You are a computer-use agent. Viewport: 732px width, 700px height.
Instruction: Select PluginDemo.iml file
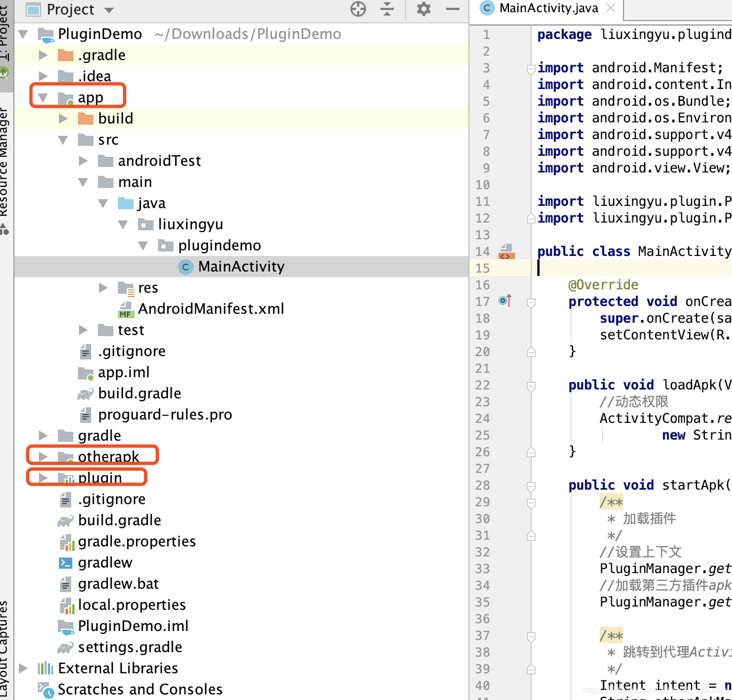133,626
